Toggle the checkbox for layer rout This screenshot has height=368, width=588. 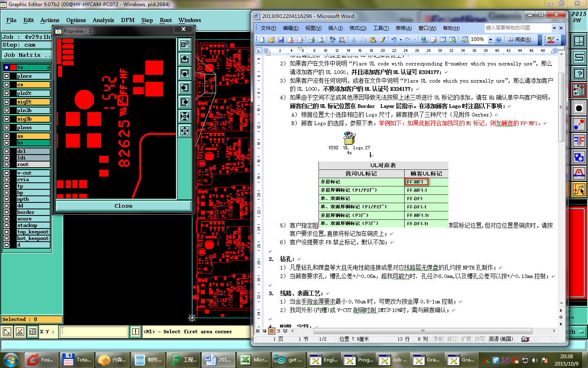click(x=7, y=164)
